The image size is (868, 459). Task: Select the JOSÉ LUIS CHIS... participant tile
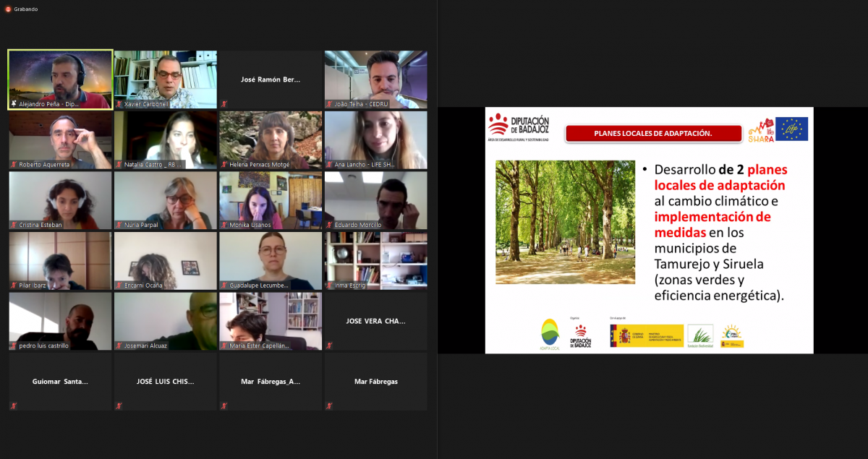click(x=166, y=381)
